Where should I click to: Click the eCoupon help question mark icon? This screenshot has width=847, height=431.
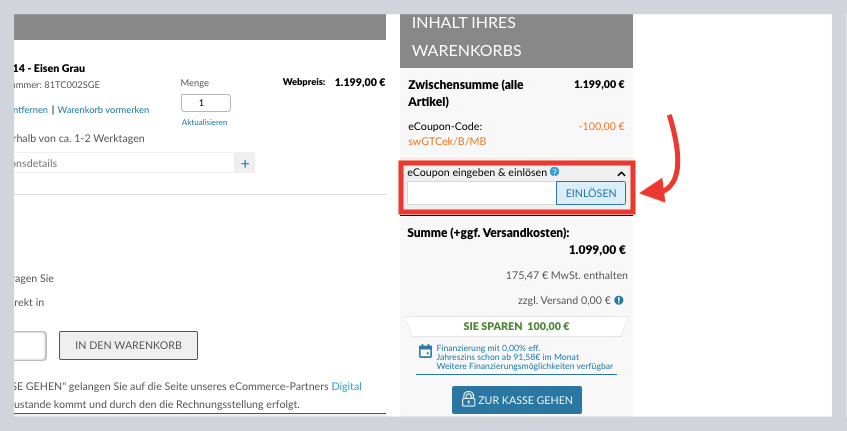tap(554, 172)
